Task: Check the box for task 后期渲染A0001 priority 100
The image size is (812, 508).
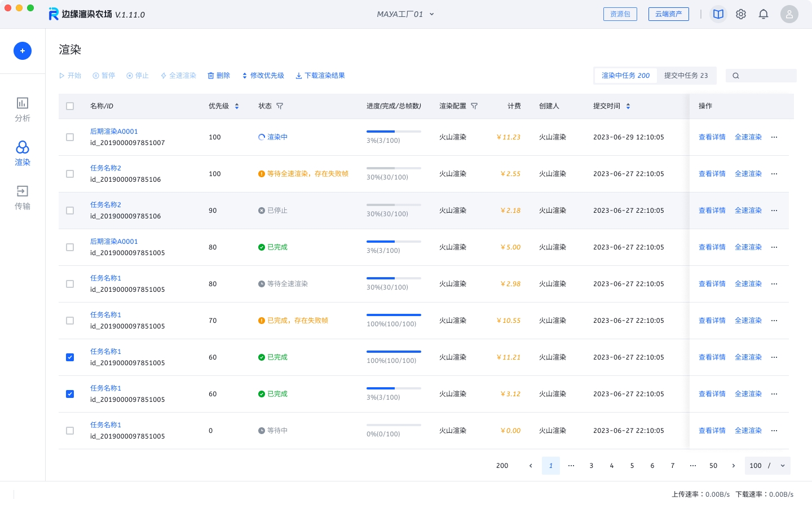Action: tap(70, 137)
